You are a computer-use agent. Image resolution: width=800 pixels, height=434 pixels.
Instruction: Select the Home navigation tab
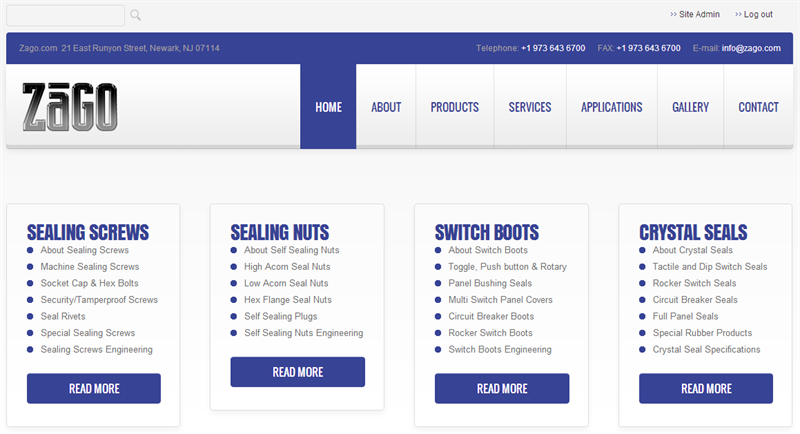[x=328, y=107]
